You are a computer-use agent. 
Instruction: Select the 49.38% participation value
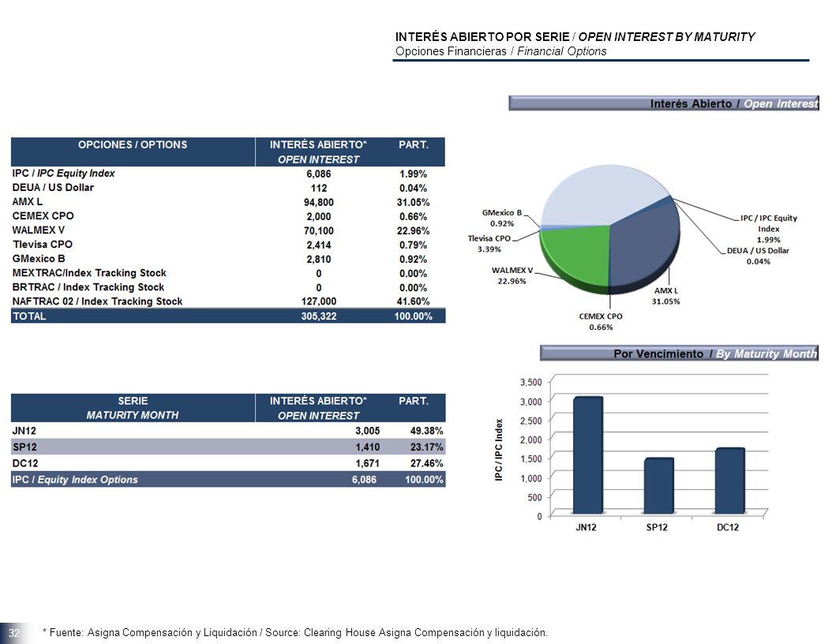[426, 431]
